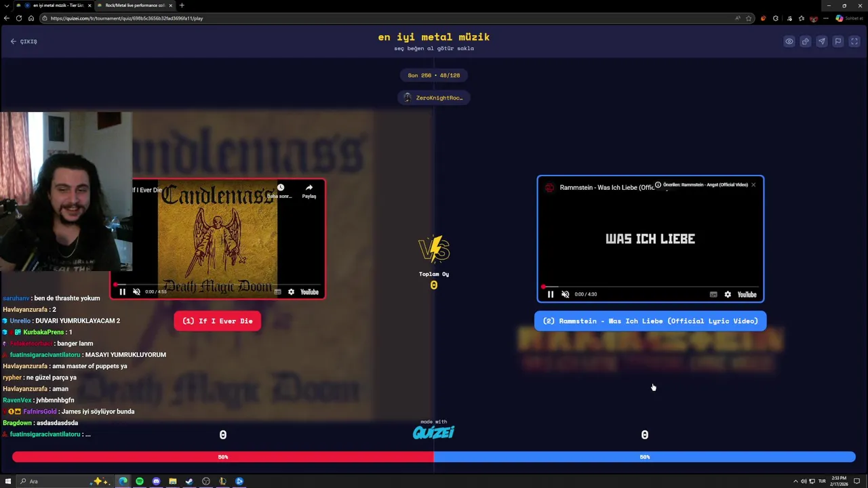Viewport: 868px width, 488px height.
Task: Click the red 50% vote bar
Action: click(x=222, y=457)
